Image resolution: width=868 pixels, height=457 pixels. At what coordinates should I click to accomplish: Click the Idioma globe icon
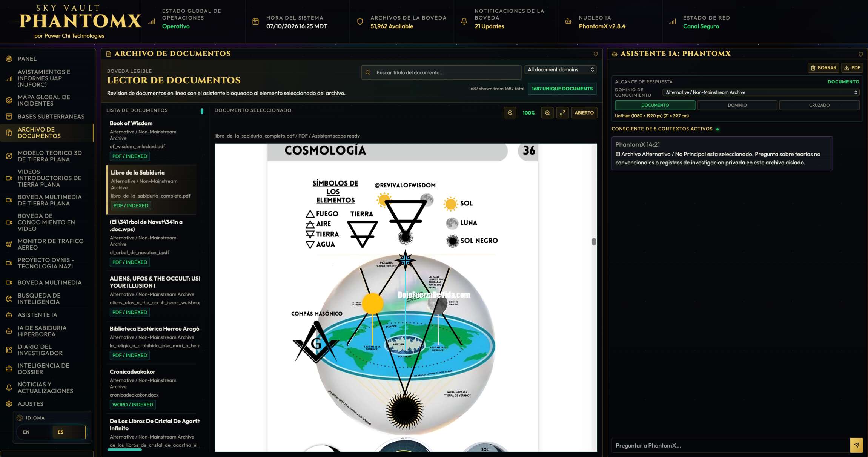[x=20, y=418]
